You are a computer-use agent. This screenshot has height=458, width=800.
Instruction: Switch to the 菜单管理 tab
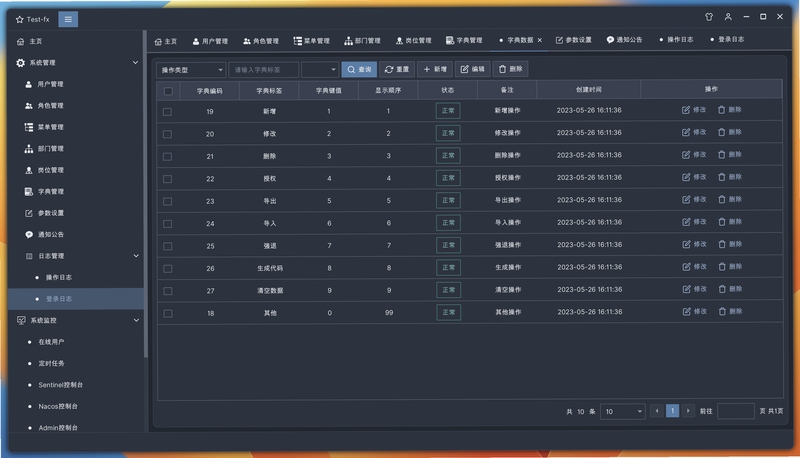(311, 41)
